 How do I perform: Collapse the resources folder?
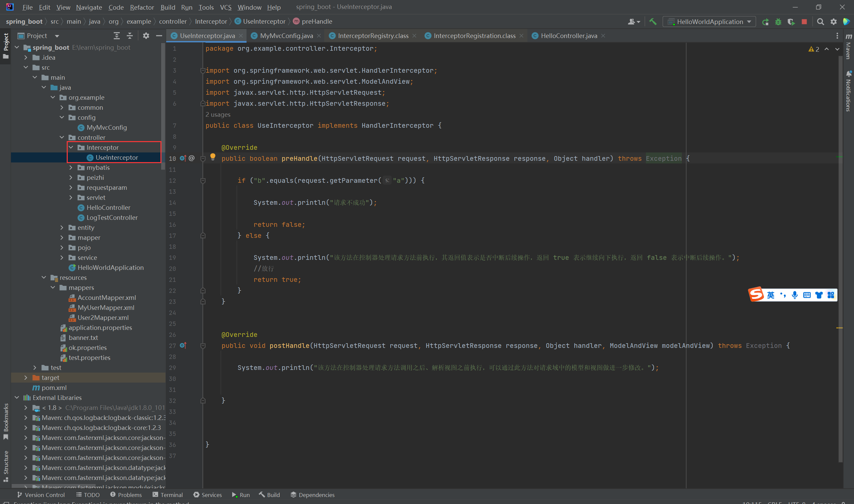44,278
